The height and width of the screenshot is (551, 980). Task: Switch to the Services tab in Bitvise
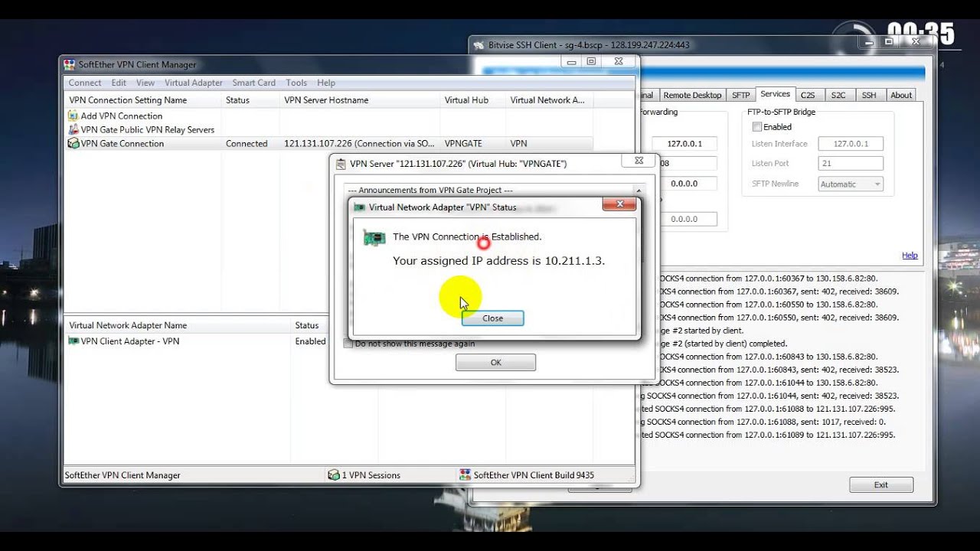[x=775, y=94]
